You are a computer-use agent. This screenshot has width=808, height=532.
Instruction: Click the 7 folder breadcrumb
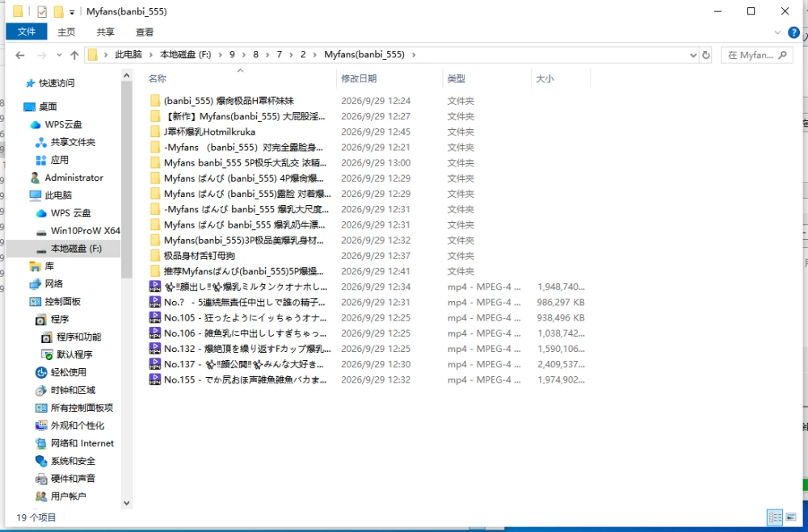click(280, 55)
